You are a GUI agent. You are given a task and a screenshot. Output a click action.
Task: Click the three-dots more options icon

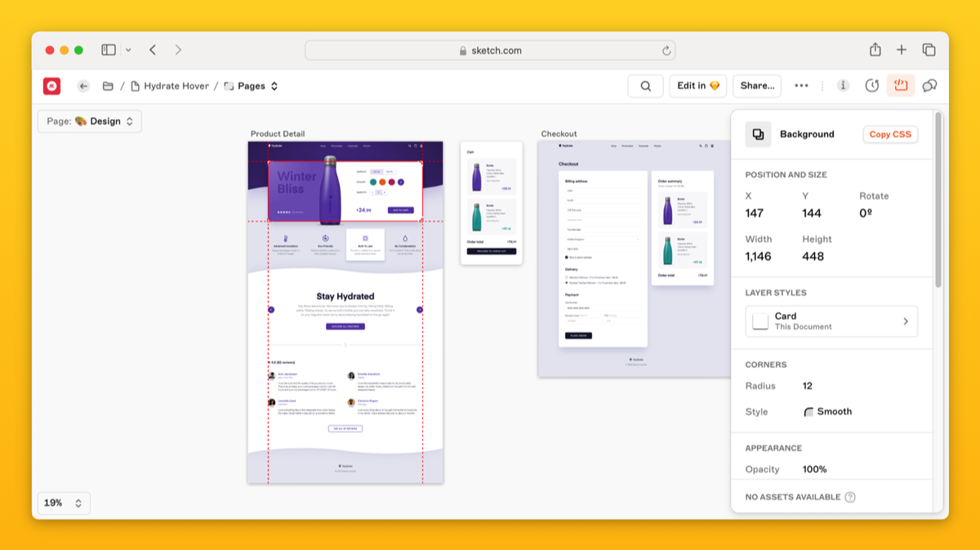(801, 86)
